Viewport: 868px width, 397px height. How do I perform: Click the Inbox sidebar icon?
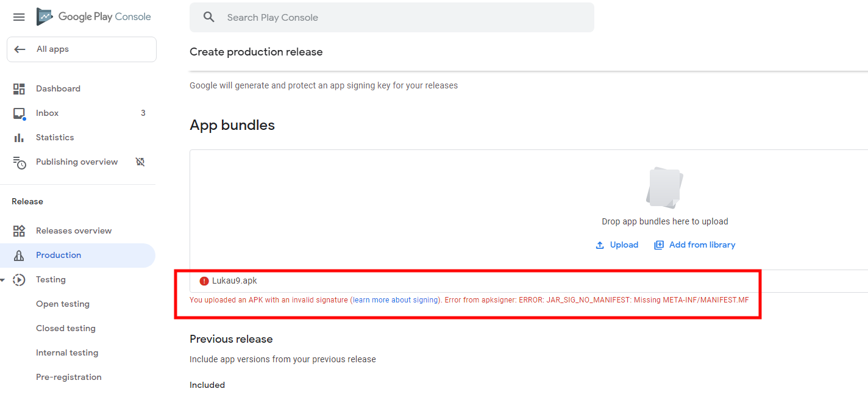19,113
